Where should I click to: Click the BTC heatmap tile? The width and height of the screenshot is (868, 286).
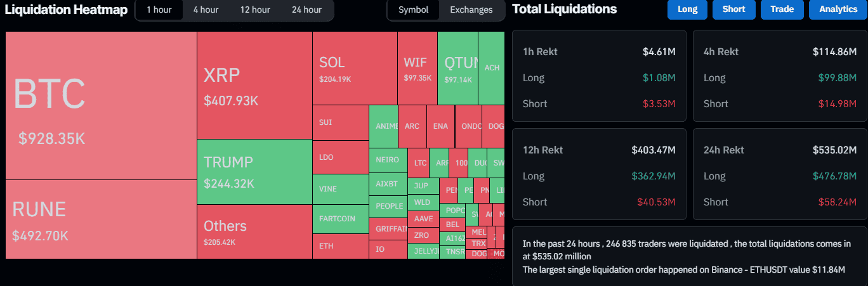(101, 106)
